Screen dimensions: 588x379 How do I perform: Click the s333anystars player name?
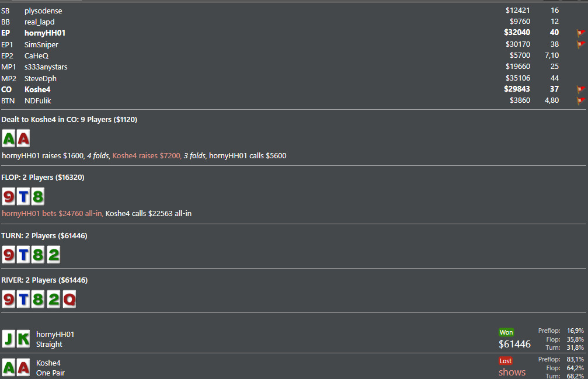pyautogui.click(x=46, y=67)
